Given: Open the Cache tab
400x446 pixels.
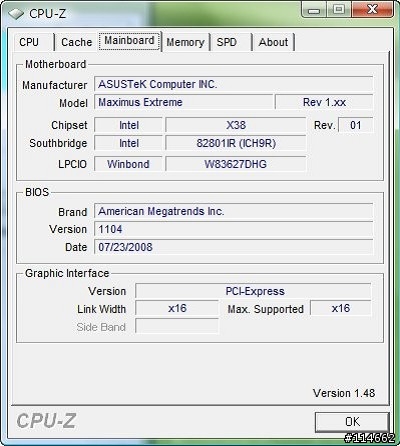Looking at the screenshot, I should pos(76,42).
